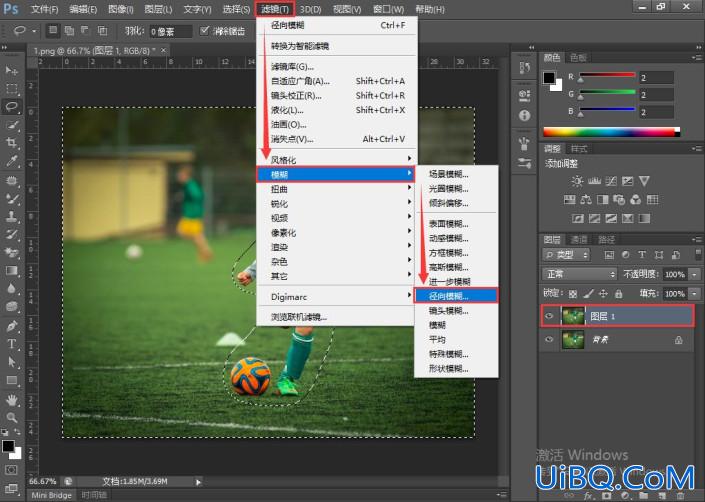The height and width of the screenshot is (502, 705).
Task: Click the feather 羽化 input field
Action: coord(170,31)
